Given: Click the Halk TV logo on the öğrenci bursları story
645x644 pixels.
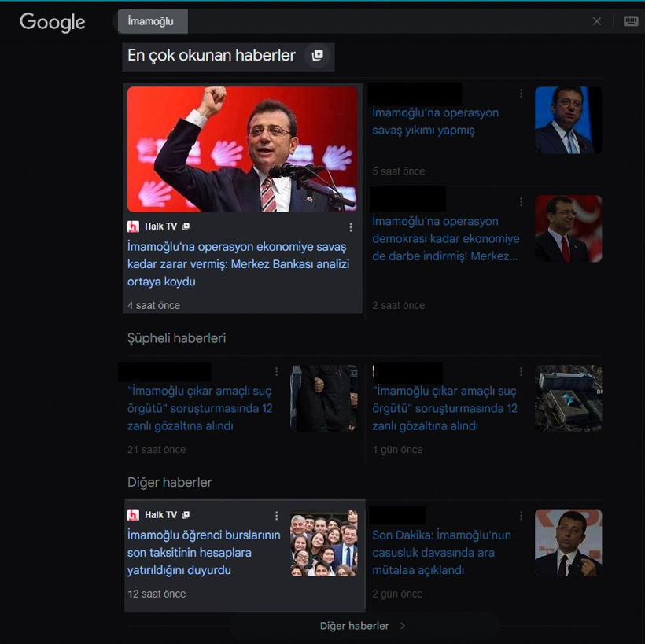Looking at the screenshot, I should point(133,515).
